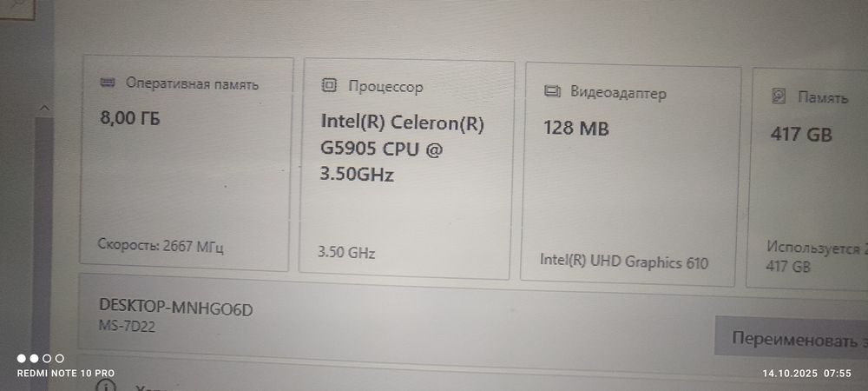This screenshot has width=868, height=391.
Task: Click the 128 MB video memory value
Action: pyautogui.click(x=576, y=129)
